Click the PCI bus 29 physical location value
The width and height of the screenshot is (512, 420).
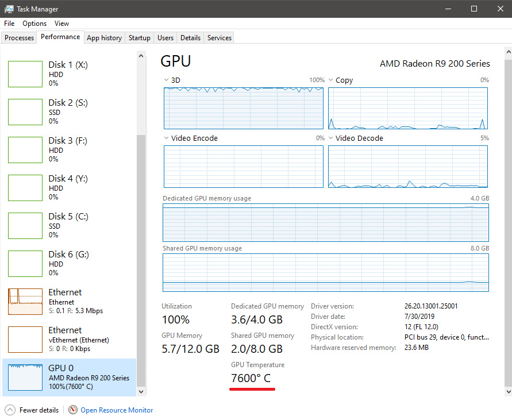point(446,337)
